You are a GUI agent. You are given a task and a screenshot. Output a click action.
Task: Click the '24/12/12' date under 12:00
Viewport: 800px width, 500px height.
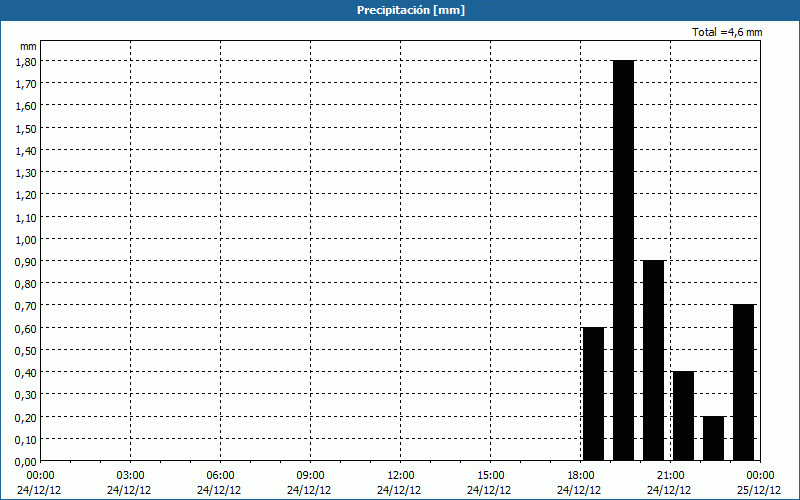399,490
